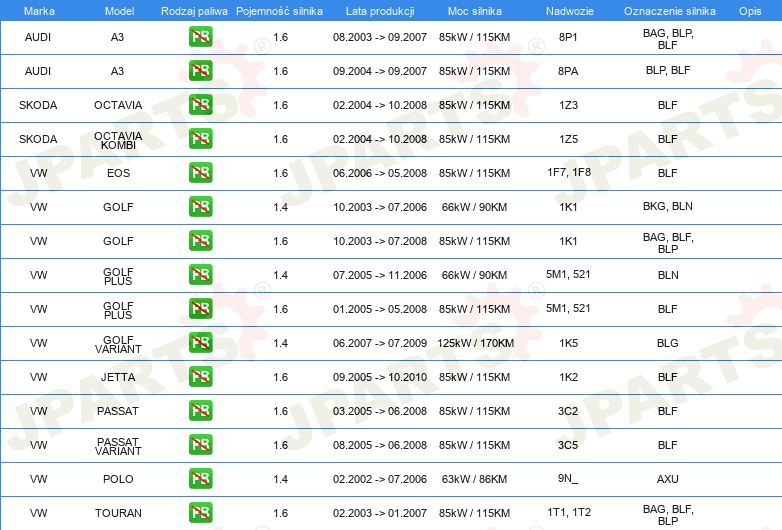
Task: Click the 03.2005 -> 06.2008 production years cell
Action: [380, 411]
